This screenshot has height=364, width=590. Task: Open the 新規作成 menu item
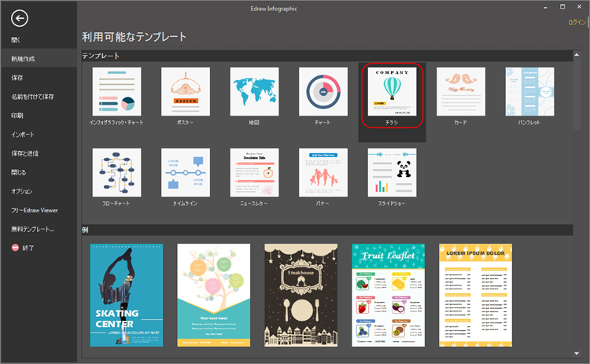(x=23, y=59)
